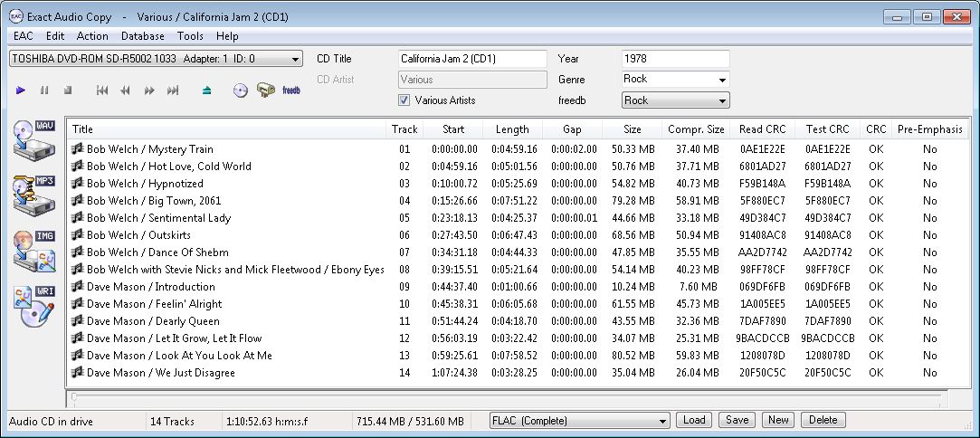Click the WAV extract icon

pos(34,141)
